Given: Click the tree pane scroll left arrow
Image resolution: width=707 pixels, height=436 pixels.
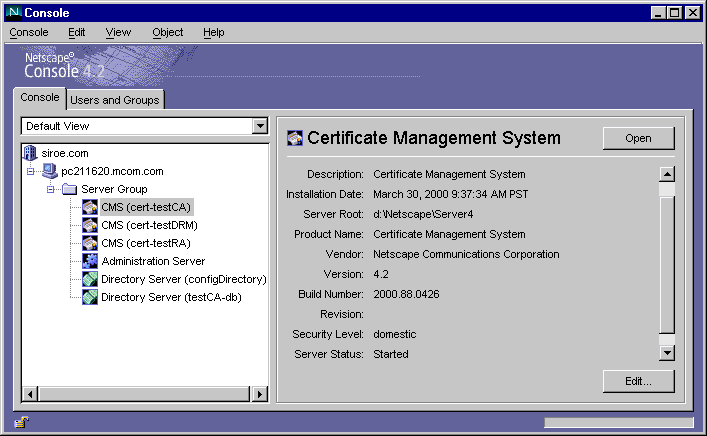Looking at the screenshot, I should tap(30, 394).
